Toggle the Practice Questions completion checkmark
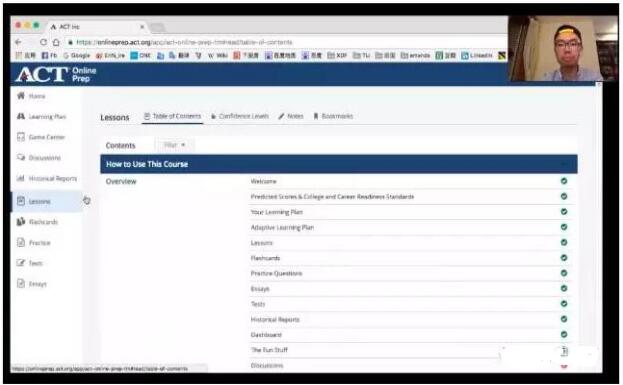 [x=564, y=273]
